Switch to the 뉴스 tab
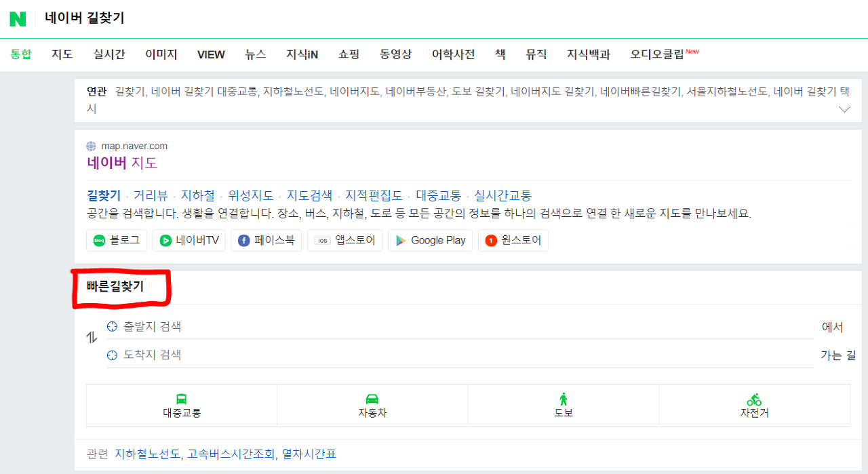 tap(256, 54)
